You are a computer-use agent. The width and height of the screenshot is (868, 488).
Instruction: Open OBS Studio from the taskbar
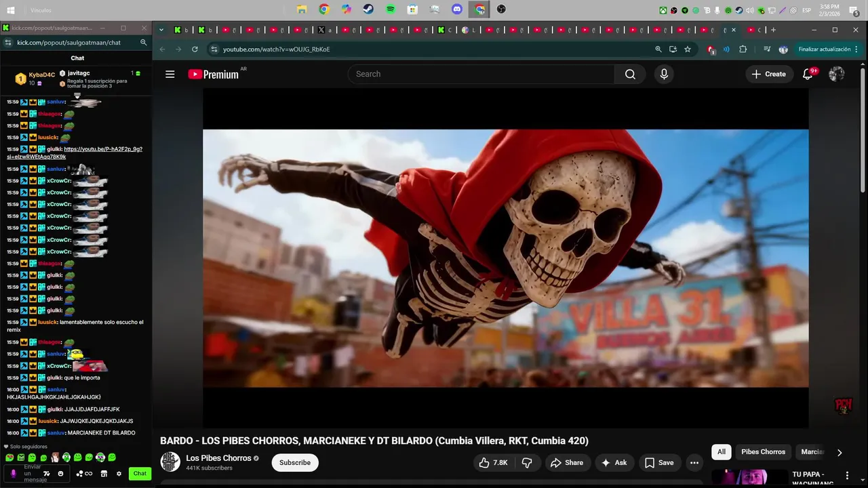[501, 9]
